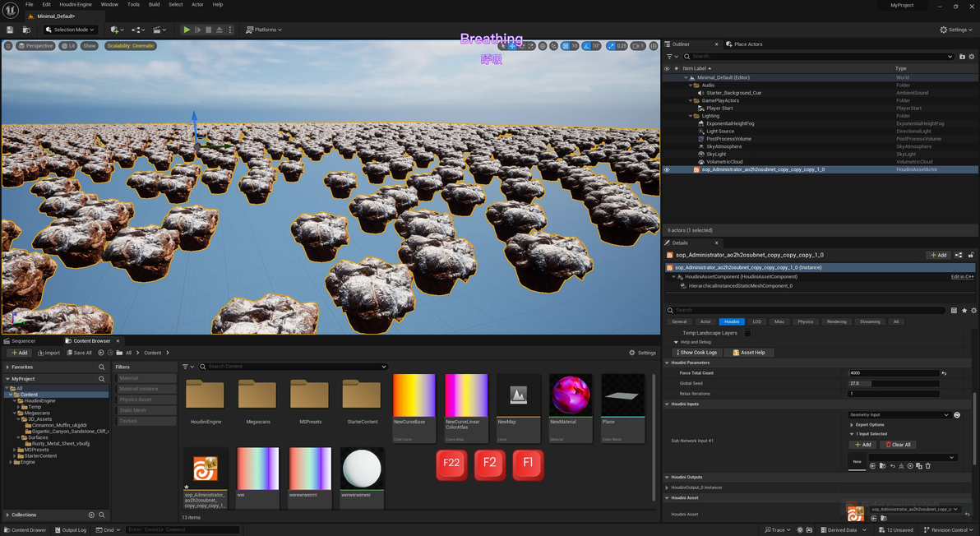980x536 pixels.
Task: Open the Geometry Input dropdown
Action: pos(899,415)
